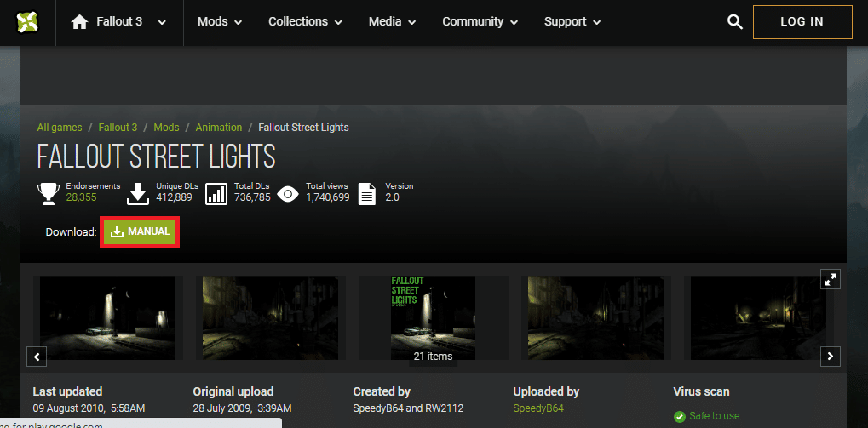Select the 21 items gallery label
The width and height of the screenshot is (868, 428).
click(433, 357)
